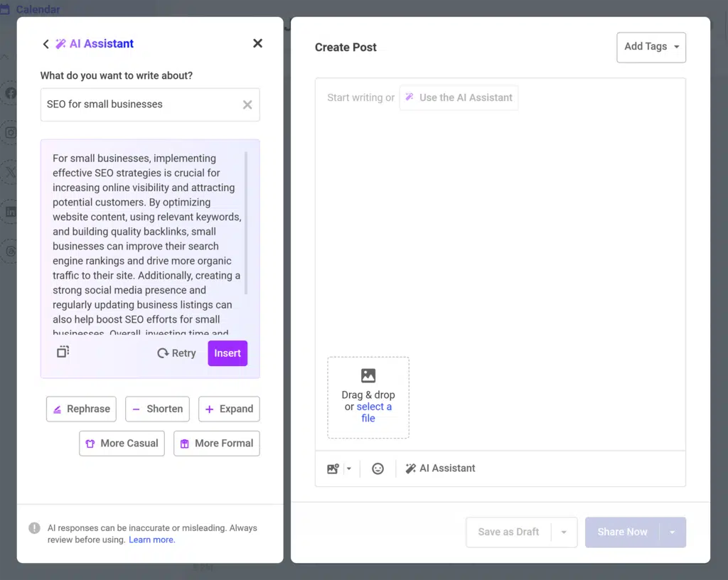The image size is (728, 580).
Task: Expand the Add Tags dropdown
Action: [651, 47]
